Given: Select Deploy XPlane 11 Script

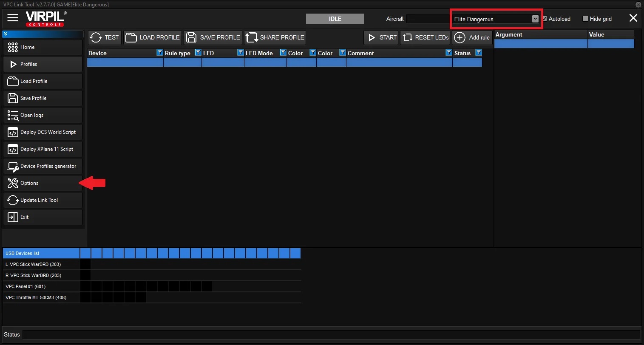Looking at the screenshot, I should tap(43, 149).
